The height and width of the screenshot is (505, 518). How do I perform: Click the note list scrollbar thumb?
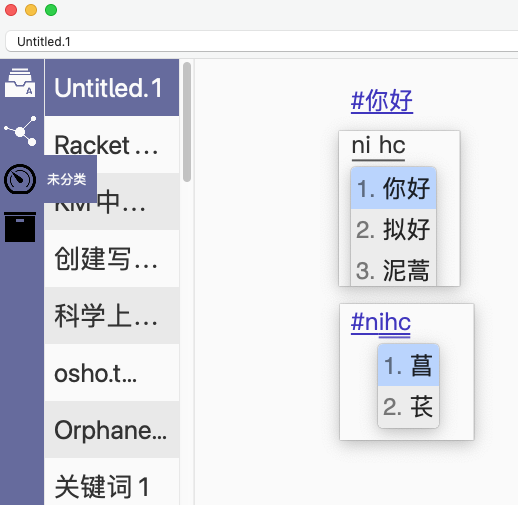pos(187,122)
